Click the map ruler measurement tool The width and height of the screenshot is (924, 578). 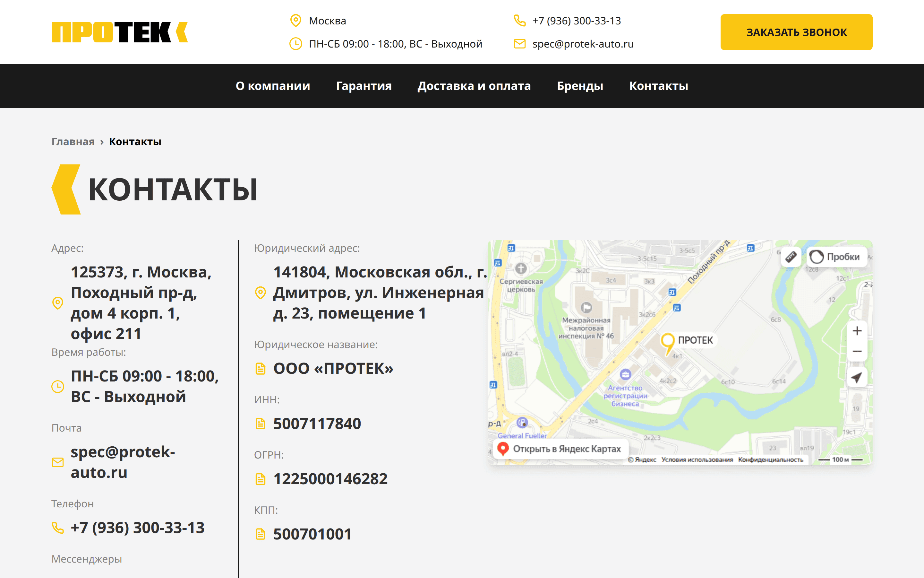(x=791, y=257)
